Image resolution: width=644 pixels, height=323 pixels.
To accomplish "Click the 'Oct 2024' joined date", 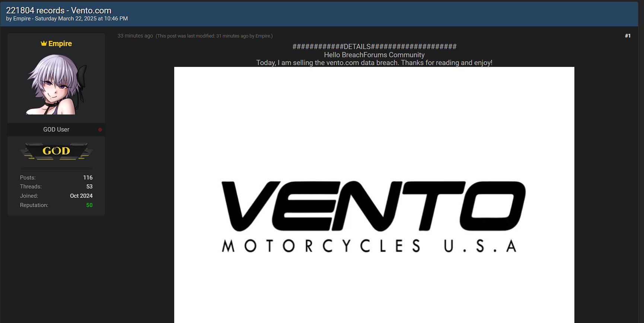I will pyautogui.click(x=81, y=196).
